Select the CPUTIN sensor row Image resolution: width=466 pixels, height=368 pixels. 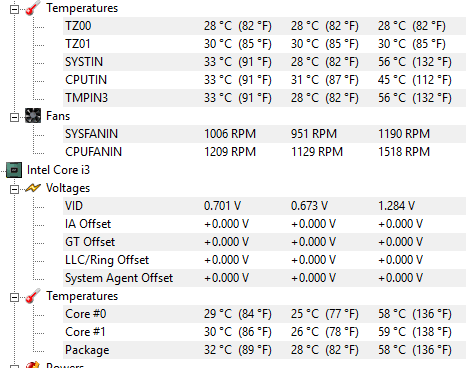[x=264, y=80]
